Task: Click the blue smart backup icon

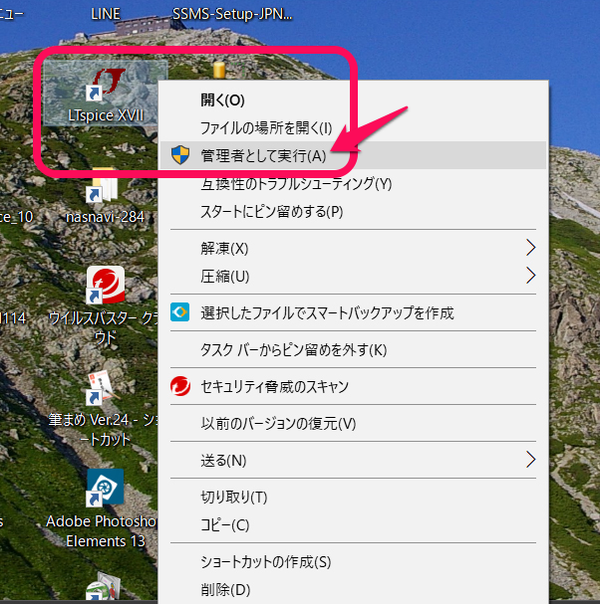Action: (180, 313)
